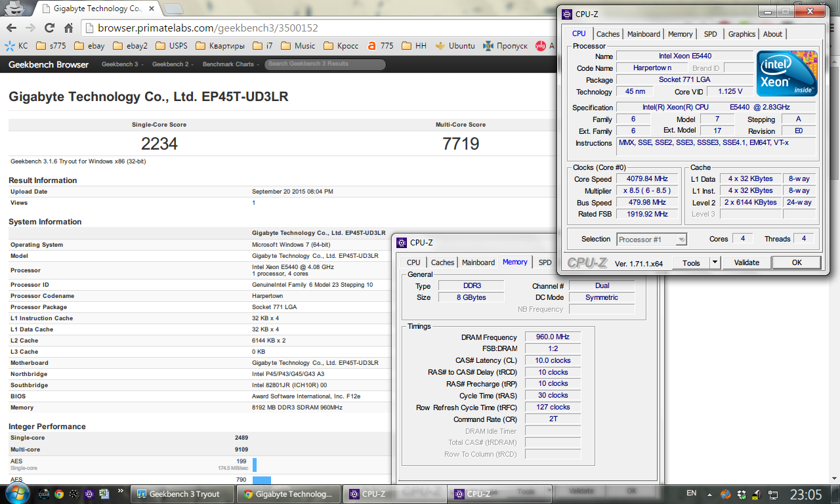Click the 23:05 taskbar clock

[x=805, y=494]
